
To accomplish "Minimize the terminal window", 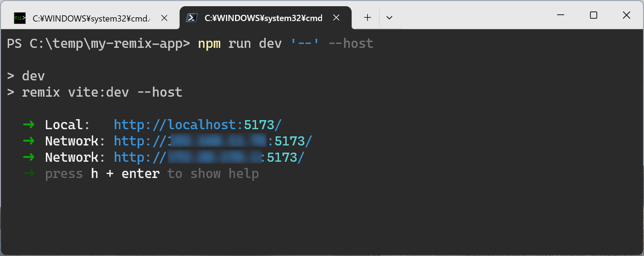I will [561, 15].
